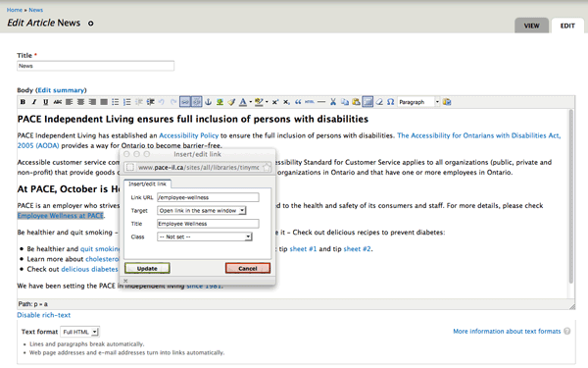Open the highlight color dropdown arrow
Screen dimensions: 588x368
point(267,102)
